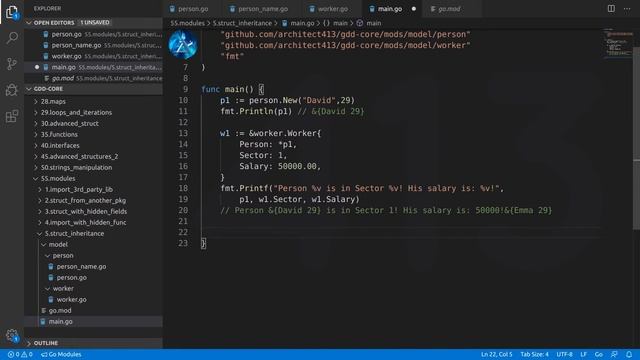Expand the 29.loops_and_iterations folder
640x360 pixels.
93,112
